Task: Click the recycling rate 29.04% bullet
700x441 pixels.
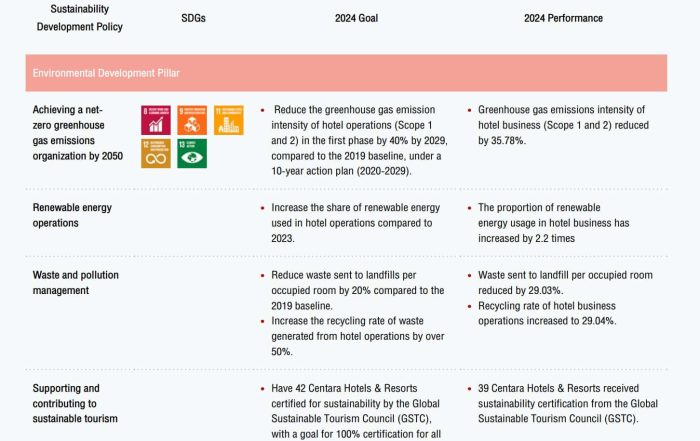Action: pyautogui.click(x=547, y=313)
